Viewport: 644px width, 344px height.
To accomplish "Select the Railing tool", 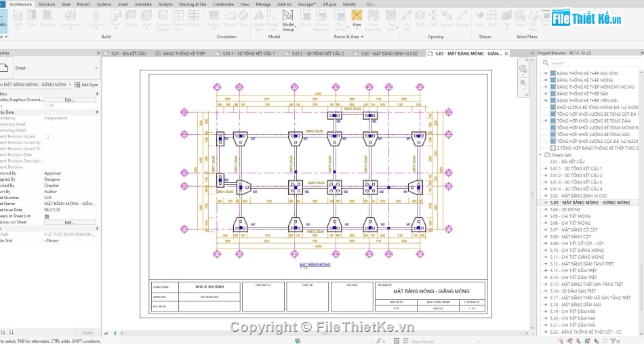I will tap(214, 18).
